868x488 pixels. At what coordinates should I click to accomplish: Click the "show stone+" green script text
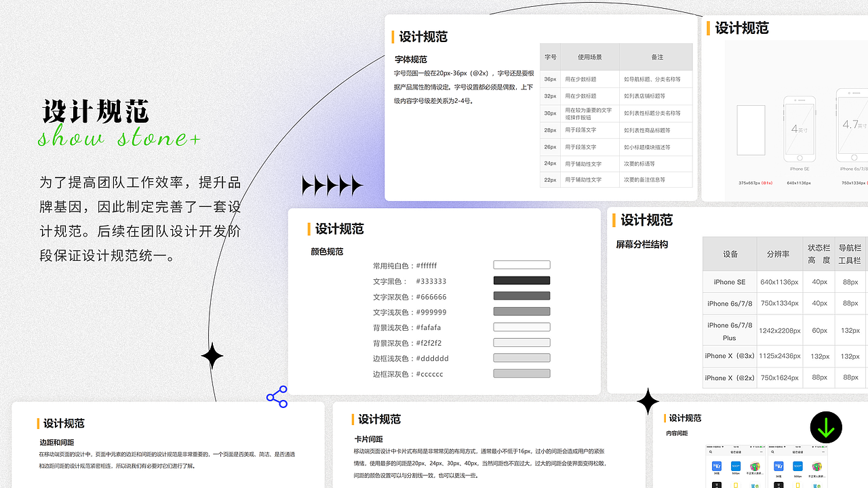click(x=119, y=138)
